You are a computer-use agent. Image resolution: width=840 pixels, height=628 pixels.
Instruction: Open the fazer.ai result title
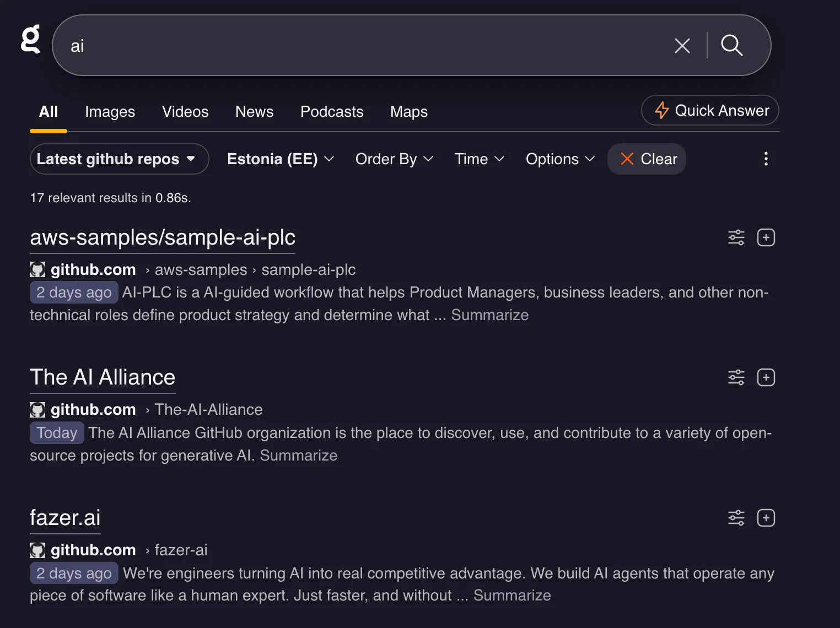point(65,518)
